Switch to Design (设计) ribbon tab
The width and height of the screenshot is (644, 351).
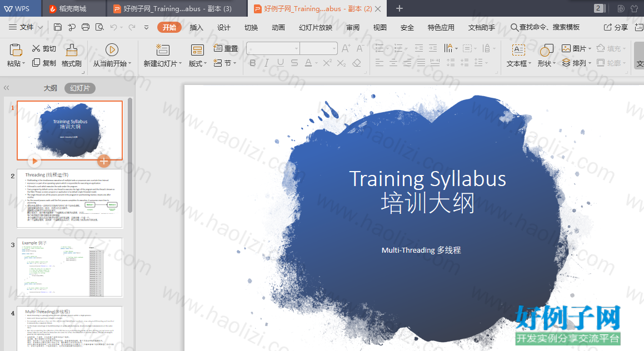[223, 27]
